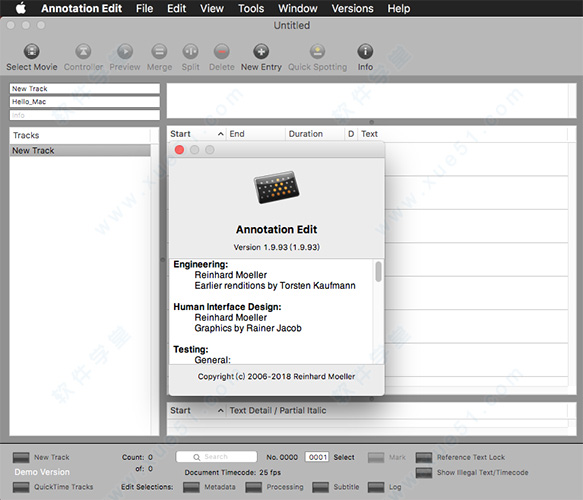Click the 0001 entry number field
Screen dimensions: 583x500
coord(317,457)
